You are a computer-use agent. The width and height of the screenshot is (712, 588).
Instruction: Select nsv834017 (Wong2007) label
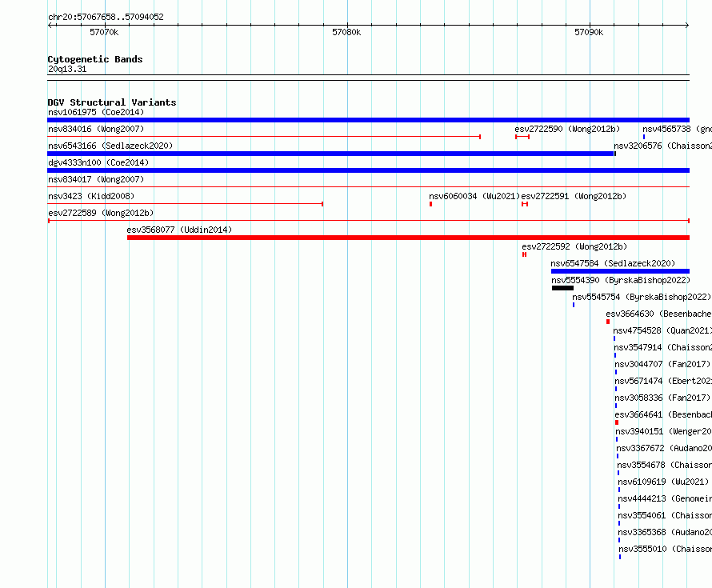pos(96,179)
